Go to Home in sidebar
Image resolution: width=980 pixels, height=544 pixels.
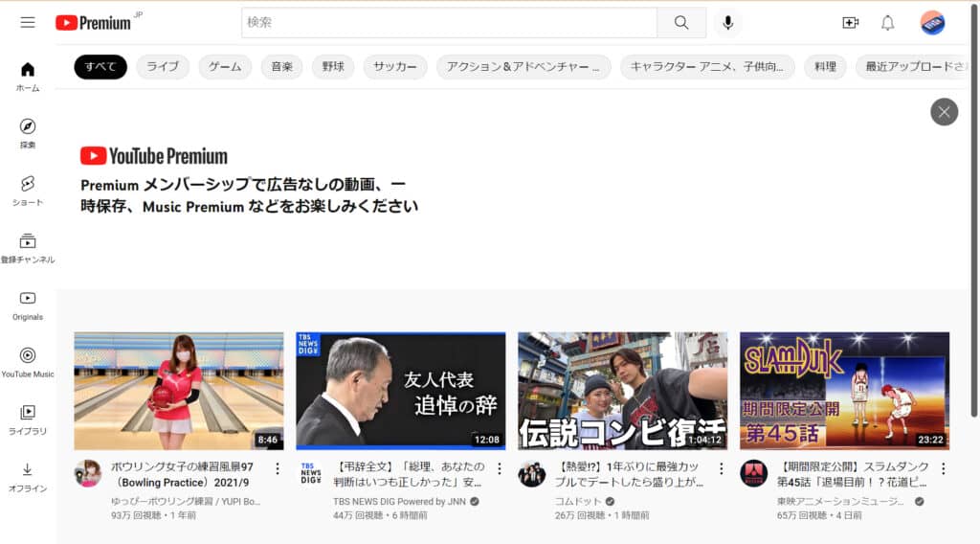click(x=28, y=77)
